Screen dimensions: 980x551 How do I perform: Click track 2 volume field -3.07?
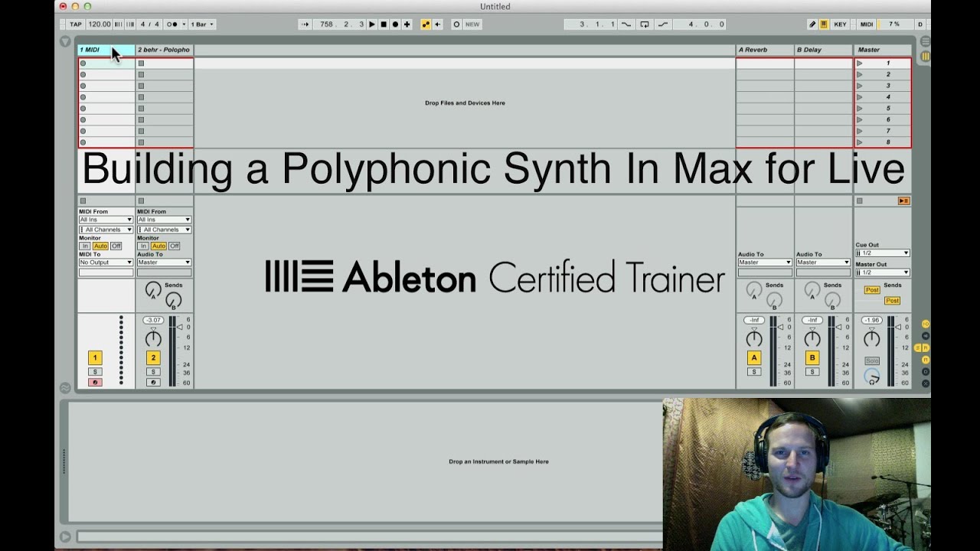pos(153,321)
